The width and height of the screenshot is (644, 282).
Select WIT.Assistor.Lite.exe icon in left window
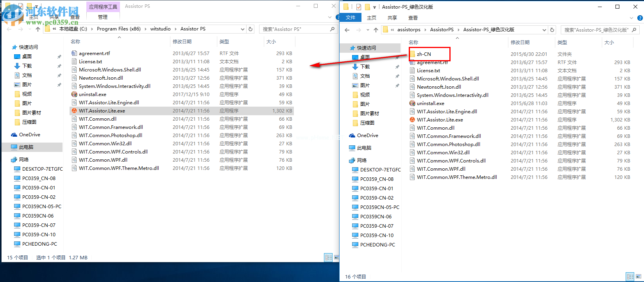click(74, 111)
